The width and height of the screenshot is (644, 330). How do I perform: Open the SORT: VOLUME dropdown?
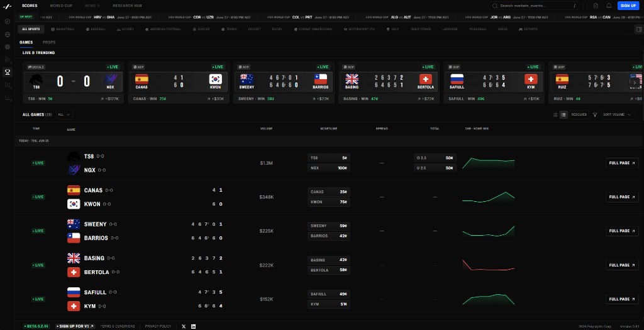618,114
